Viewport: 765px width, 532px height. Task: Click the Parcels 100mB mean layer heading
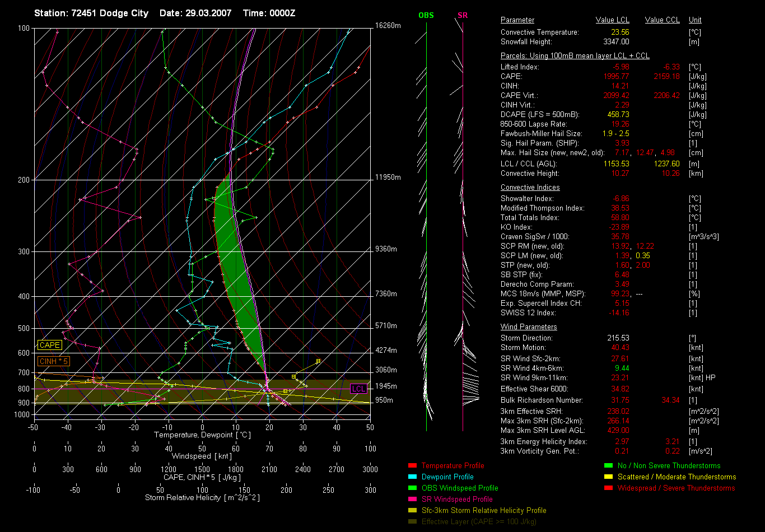coord(575,56)
